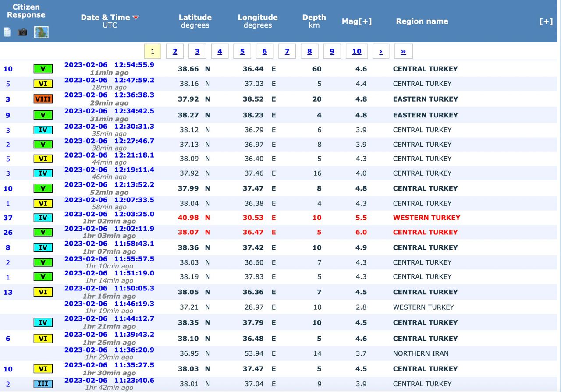Open the map thumbnail icon in header
The width and height of the screenshot is (561, 392).
(x=41, y=32)
